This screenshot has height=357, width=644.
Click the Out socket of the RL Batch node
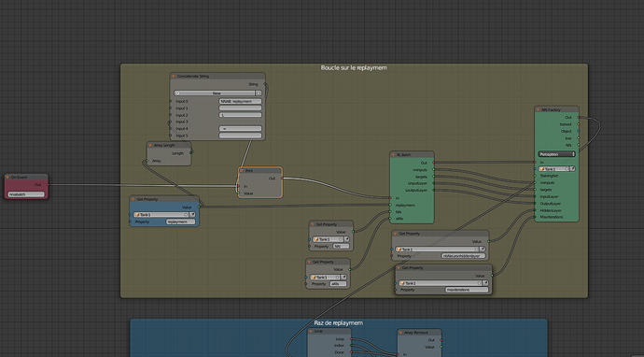[x=434, y=163]
